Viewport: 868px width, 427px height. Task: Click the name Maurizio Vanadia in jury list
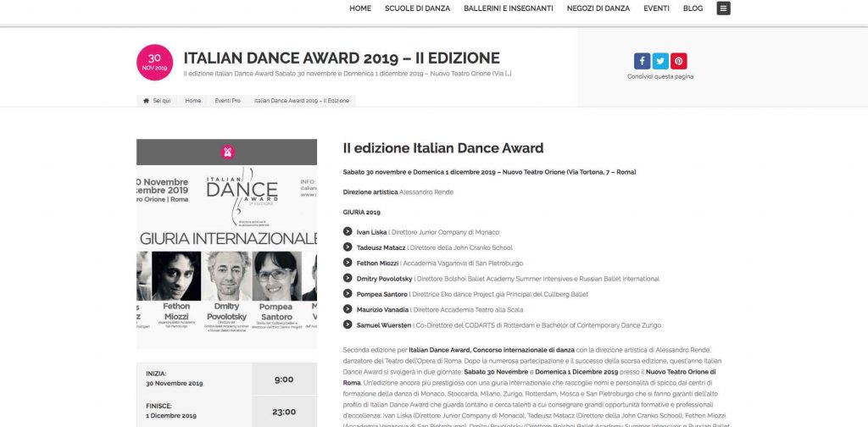(382, 310)
